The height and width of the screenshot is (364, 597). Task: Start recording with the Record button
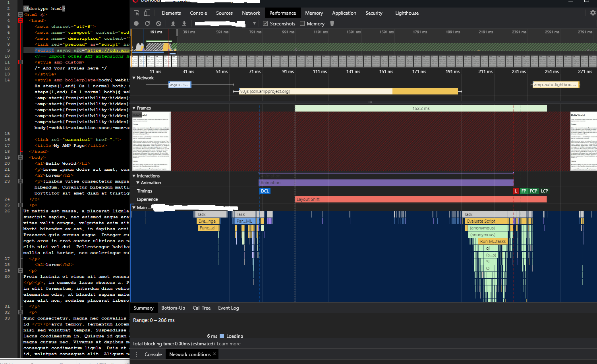tap(136, 23)
